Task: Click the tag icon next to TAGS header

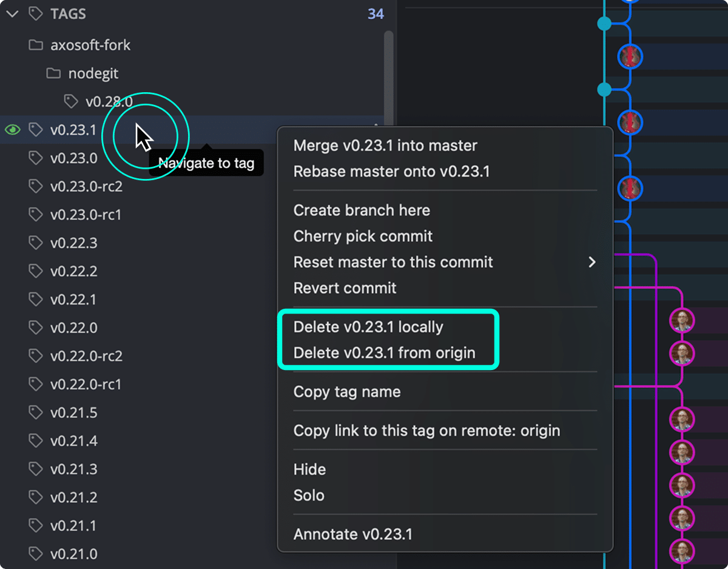Action: 37,13
